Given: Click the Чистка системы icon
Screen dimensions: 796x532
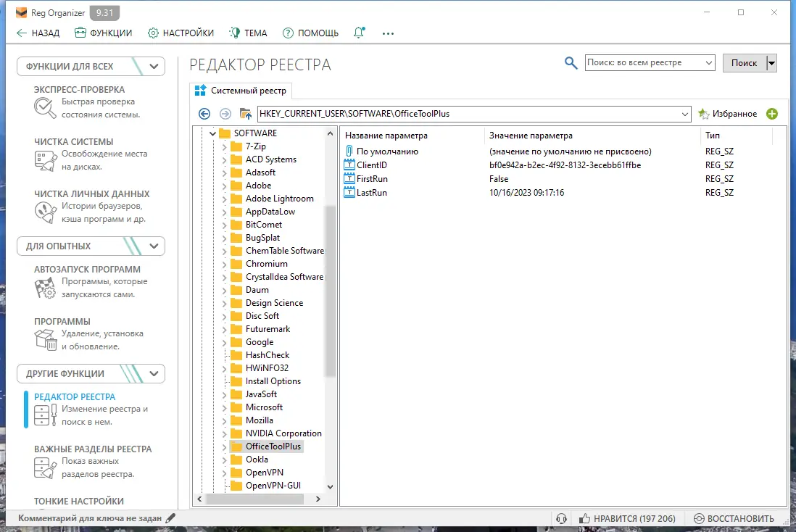Looking at the screenshot, I should point(45,160).
